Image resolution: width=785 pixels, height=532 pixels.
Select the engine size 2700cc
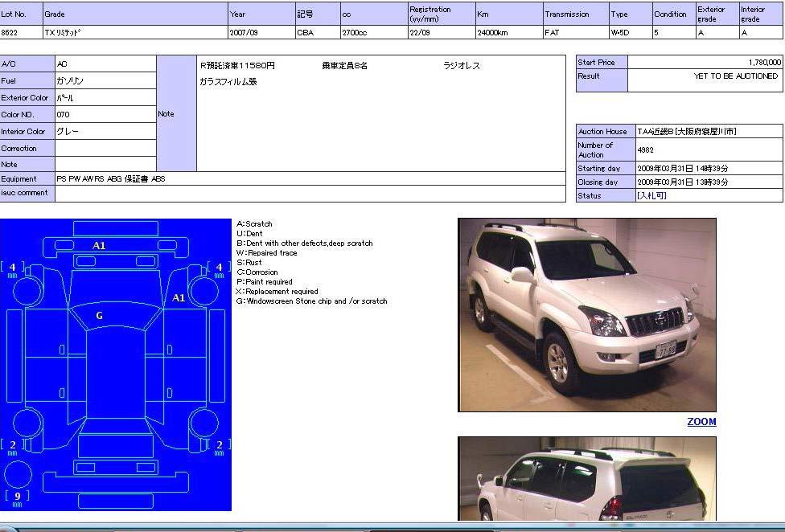pyautogui.click(x=355, y=32)
